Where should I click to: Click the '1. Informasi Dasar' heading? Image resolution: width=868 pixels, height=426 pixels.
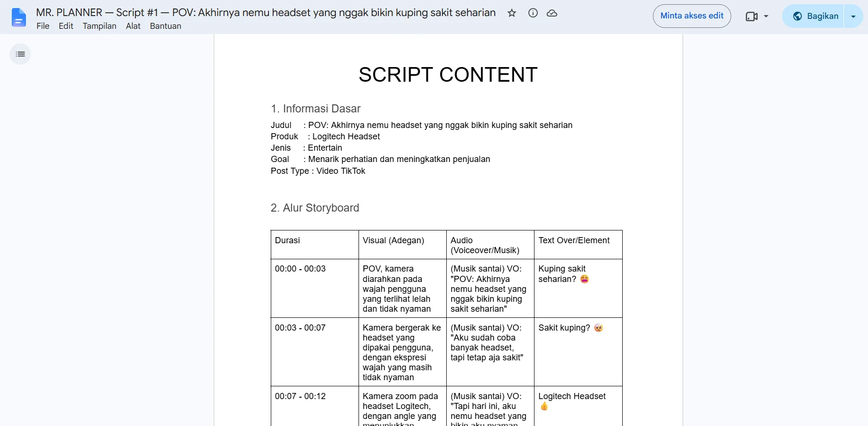(316, 109)
